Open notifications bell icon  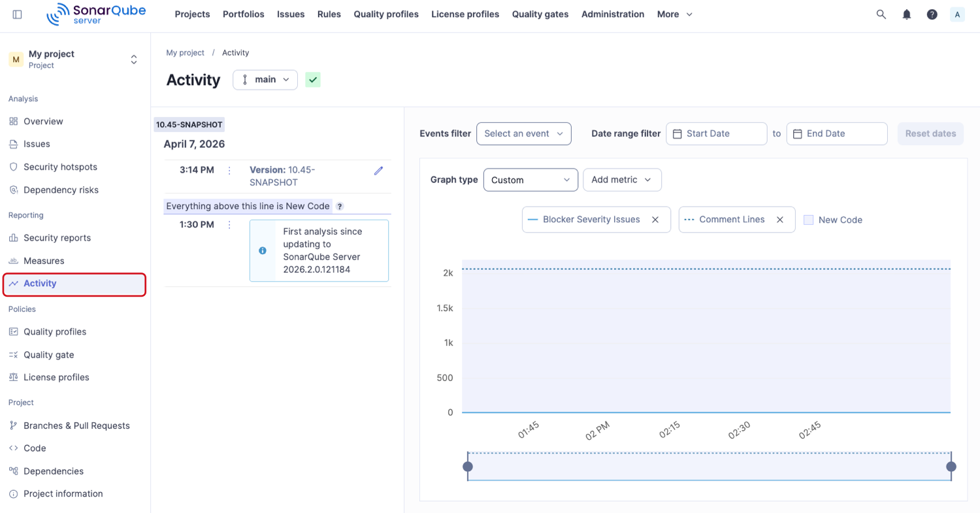(907, 14)
